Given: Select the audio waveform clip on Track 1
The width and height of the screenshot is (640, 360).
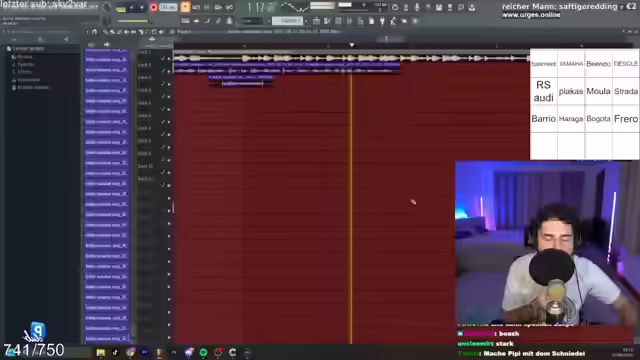Looking at the screenshot, I should click(x=351, y=58).
